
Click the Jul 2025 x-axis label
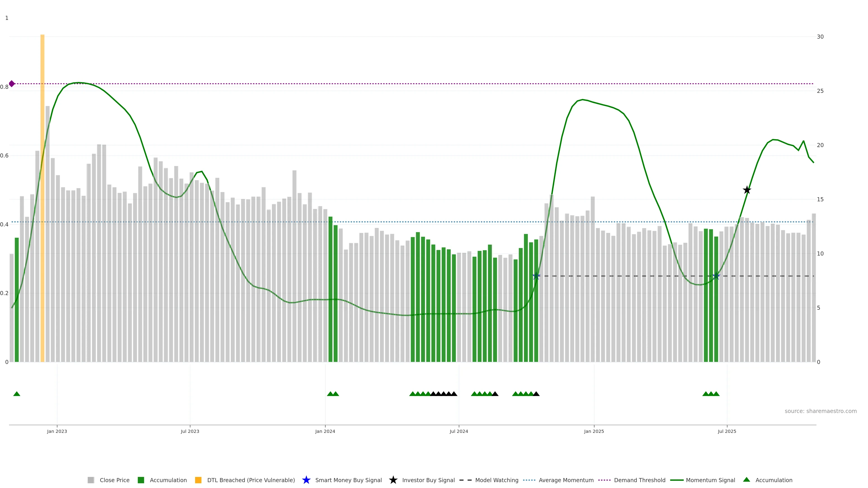pos(727,431)
